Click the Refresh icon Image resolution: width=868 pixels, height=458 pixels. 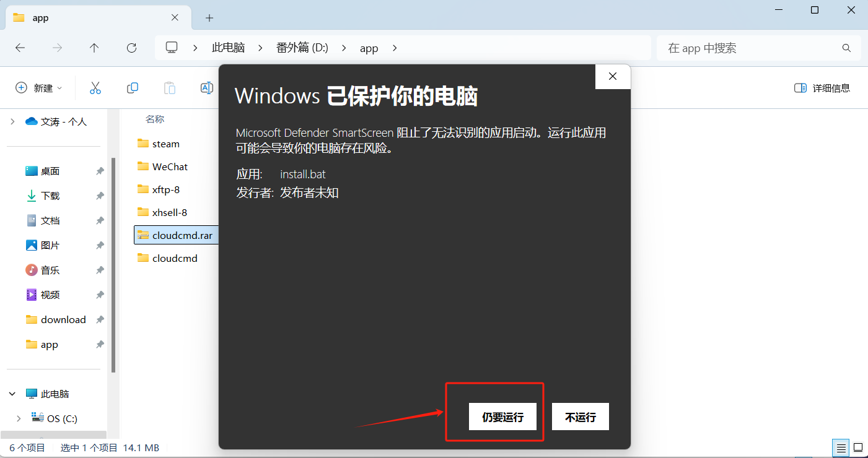point(131,48)
